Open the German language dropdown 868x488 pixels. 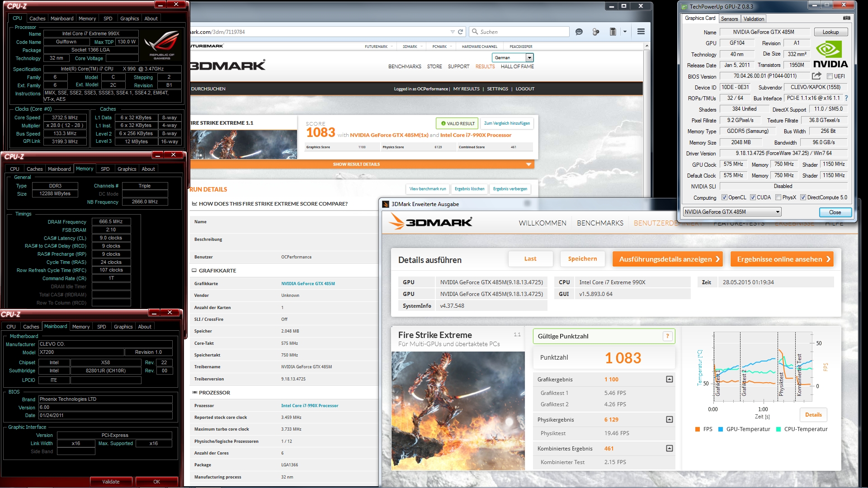pos(513,58)
